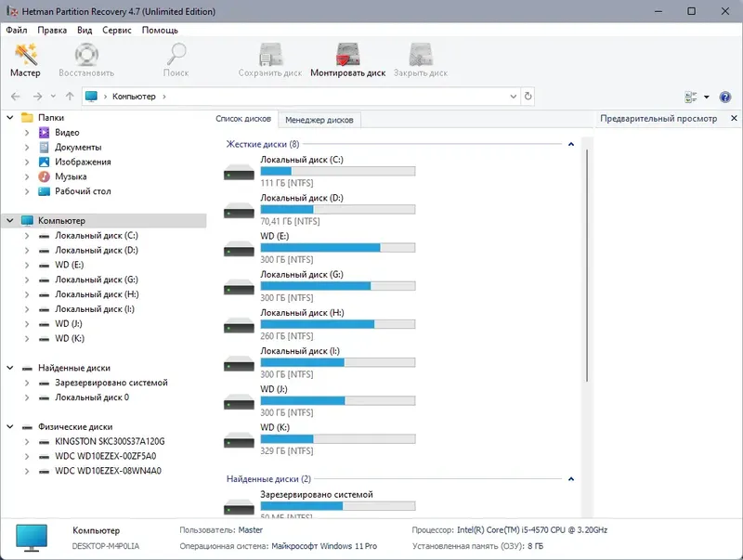Open the Поиск magnifier tool
This screenshot has width=743, height=560.
pos(176,54)
